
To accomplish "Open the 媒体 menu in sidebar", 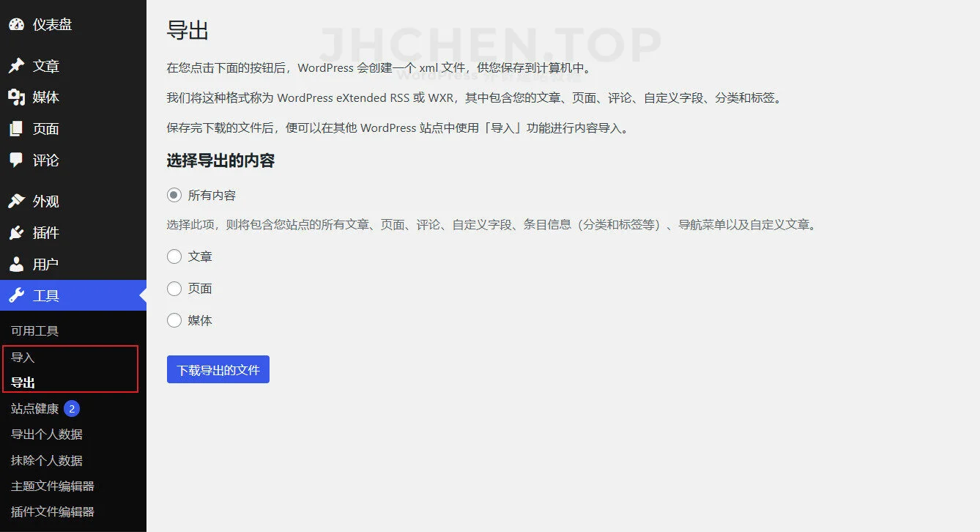I will pyautogui.click(x=46, y=97).
